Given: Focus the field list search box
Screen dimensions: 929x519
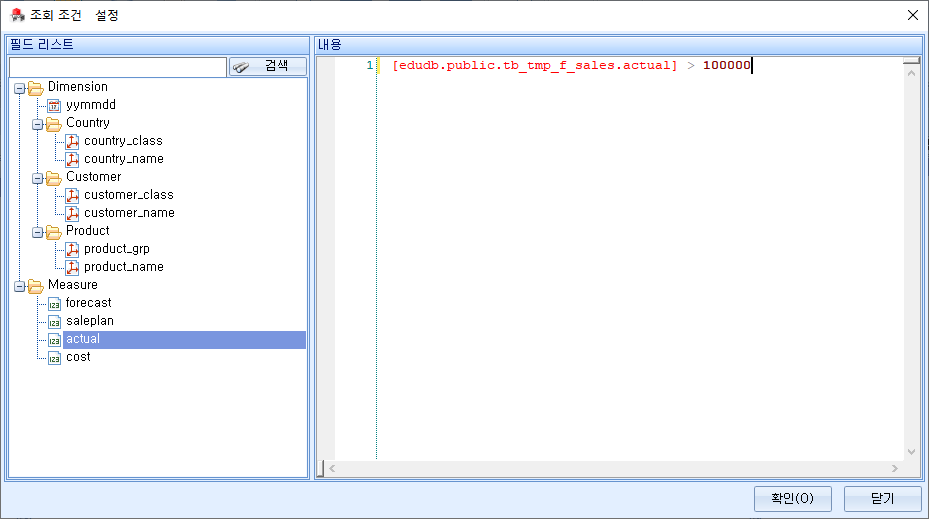Looking at the screenshot, I should 118,67.
